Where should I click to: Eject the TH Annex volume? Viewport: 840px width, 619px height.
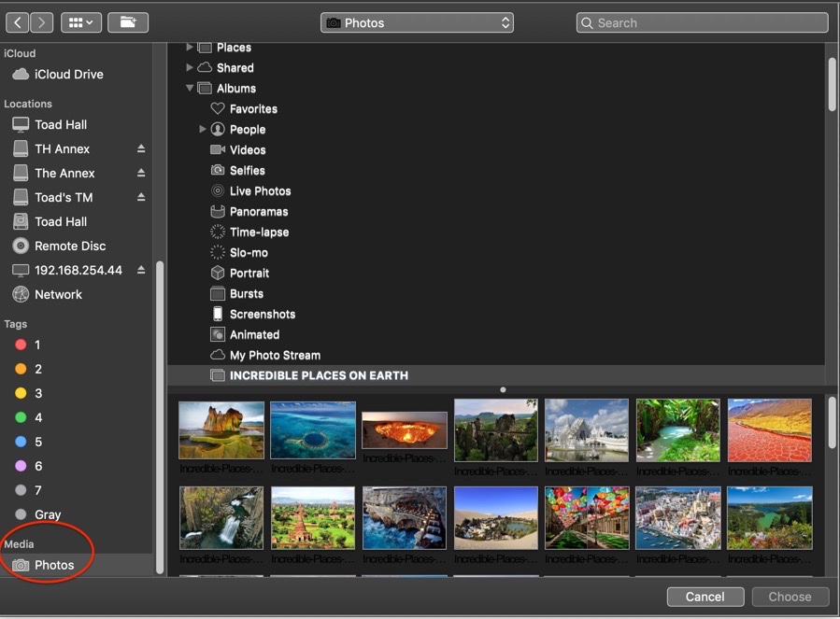coord(141,148)
